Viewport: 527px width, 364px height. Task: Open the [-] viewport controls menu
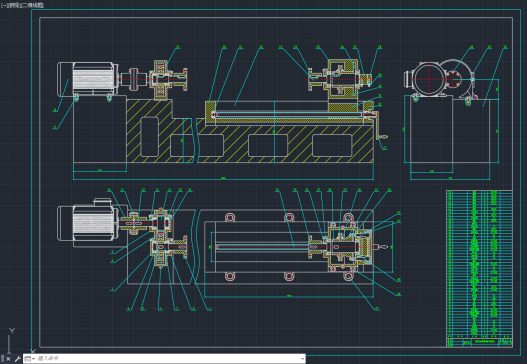click(x=4, y=5)
